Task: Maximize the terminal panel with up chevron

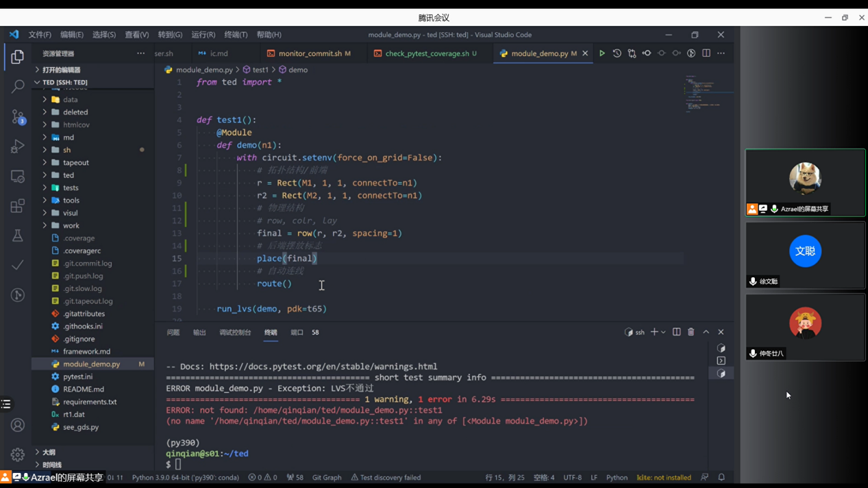Action: pos(706,332)
